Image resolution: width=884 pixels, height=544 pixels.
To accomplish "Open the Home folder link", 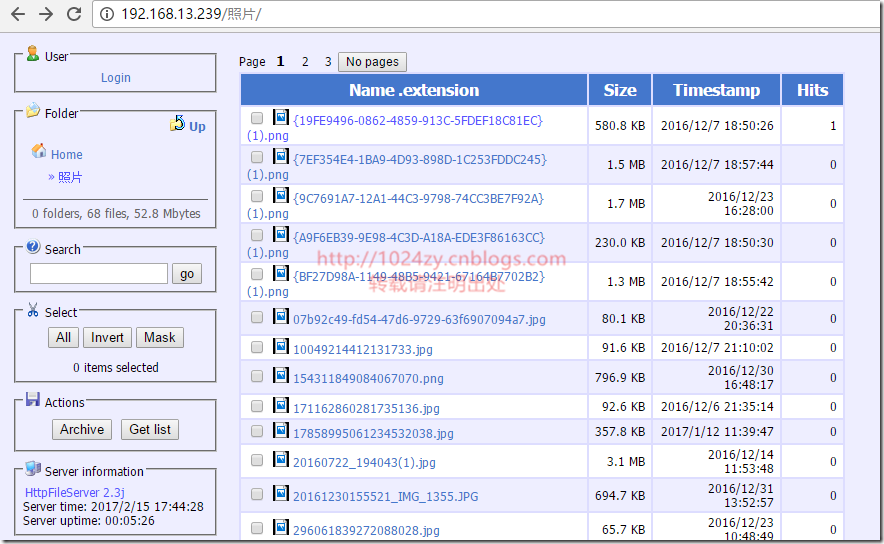I will pyautogui.click(x=67, y=154).
